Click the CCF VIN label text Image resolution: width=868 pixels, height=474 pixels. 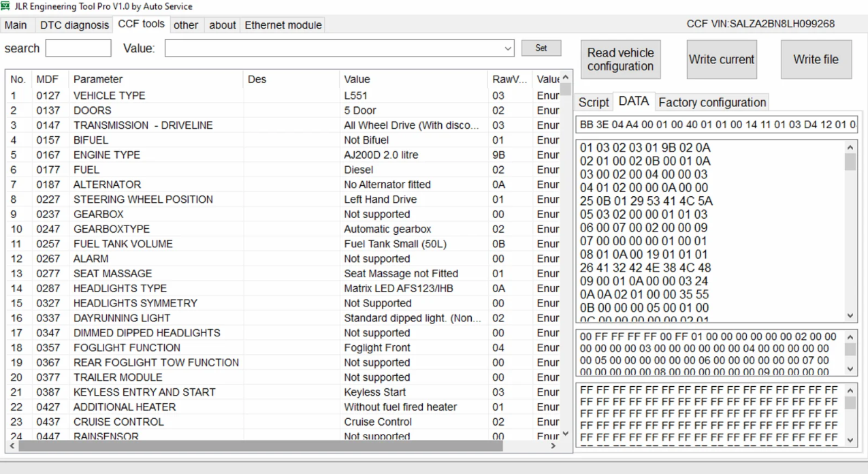coord(760,24)
